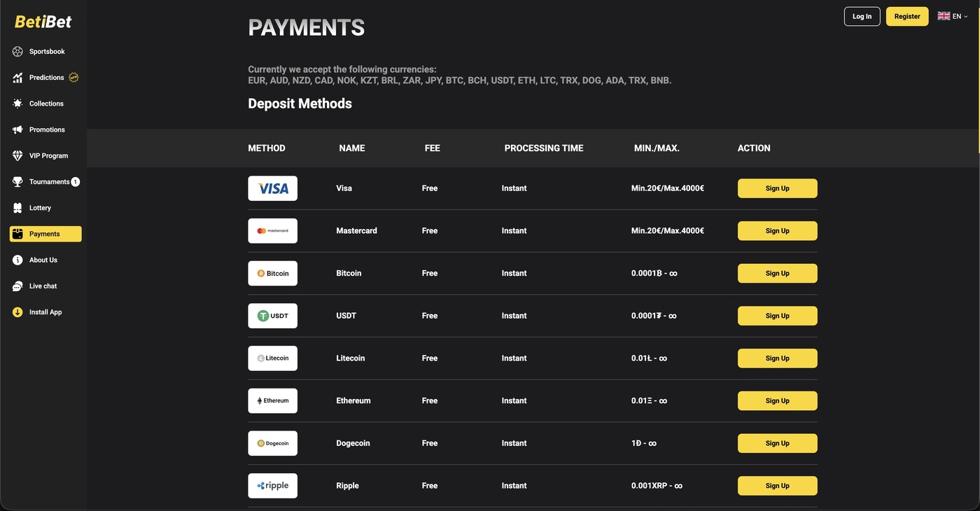Click the PROCESSING TIME column header

tap(544, 148)
